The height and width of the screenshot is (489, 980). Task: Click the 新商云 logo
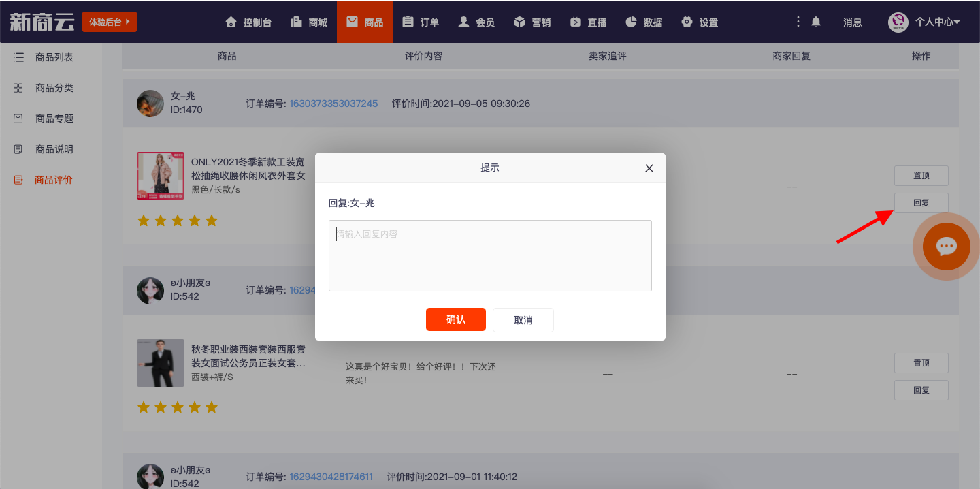point(42,22)
